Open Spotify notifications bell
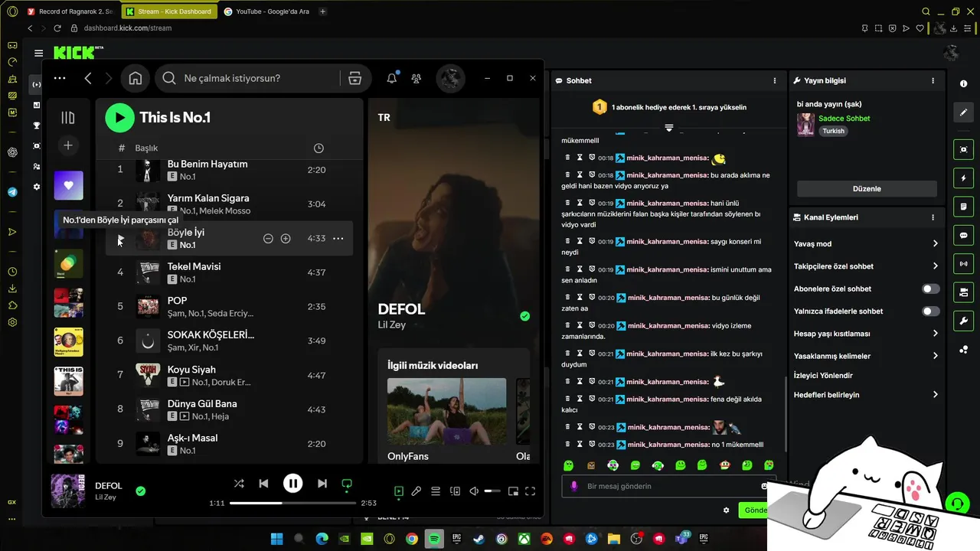Screen dimensions: 980x551 click(392, 78)
